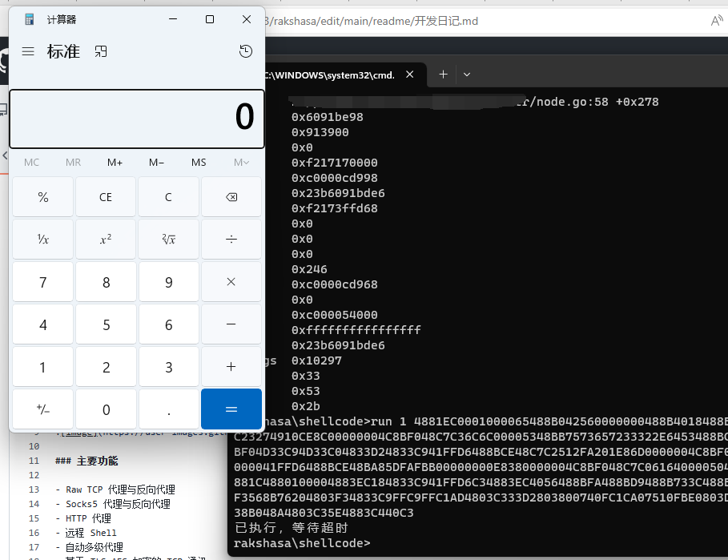Click digit 8 on the calculator
The height and width of the screenshot is (560, 728).
click(106, 282)
